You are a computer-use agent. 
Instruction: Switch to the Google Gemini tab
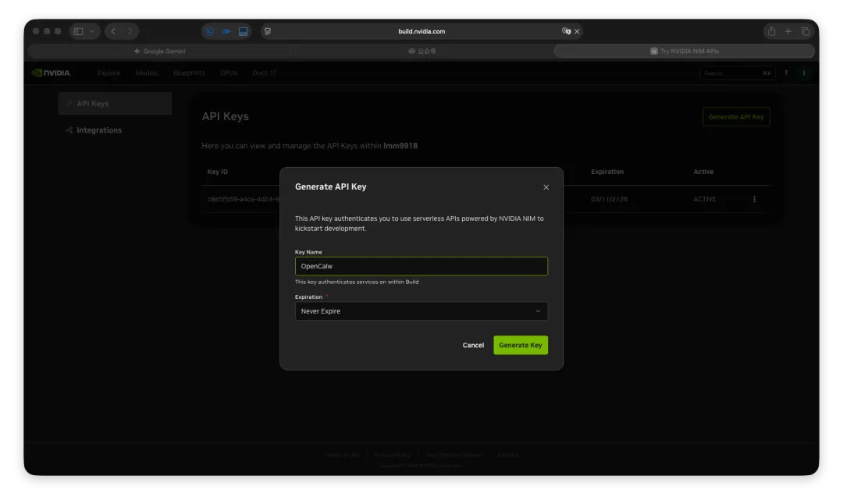tap(160, 51)
